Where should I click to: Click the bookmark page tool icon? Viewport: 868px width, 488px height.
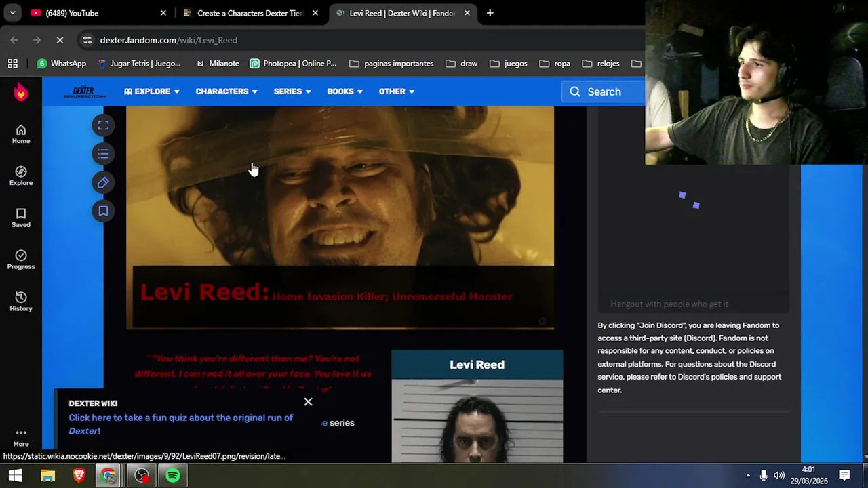pyautogui.click(x=103, y=211)
